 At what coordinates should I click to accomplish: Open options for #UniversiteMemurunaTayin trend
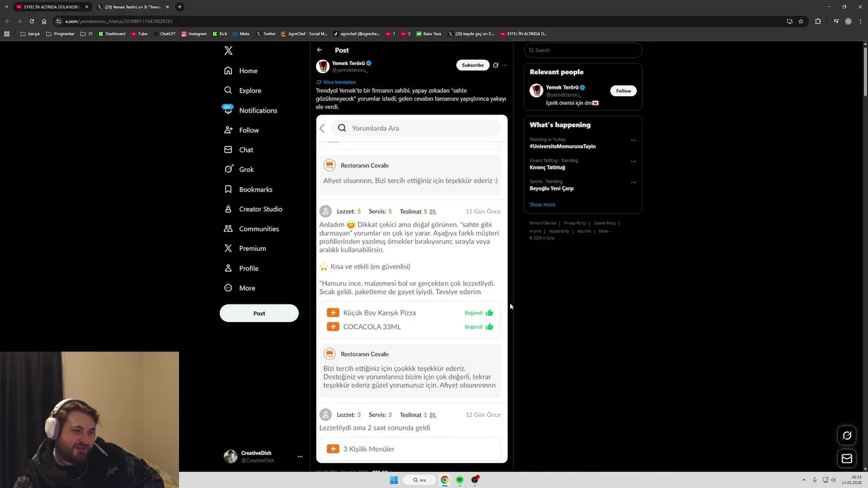(x=633, y=140)
